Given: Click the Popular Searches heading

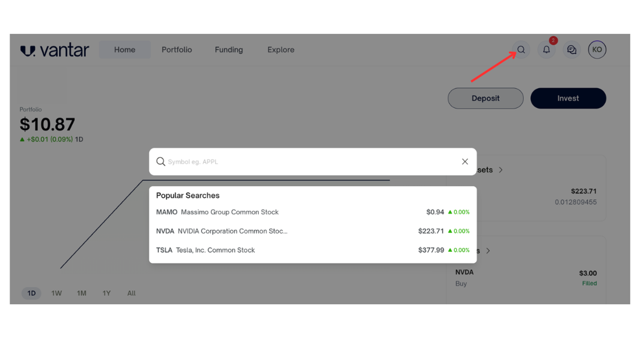Looking at the screenshot, I should (x=188, y=195).
